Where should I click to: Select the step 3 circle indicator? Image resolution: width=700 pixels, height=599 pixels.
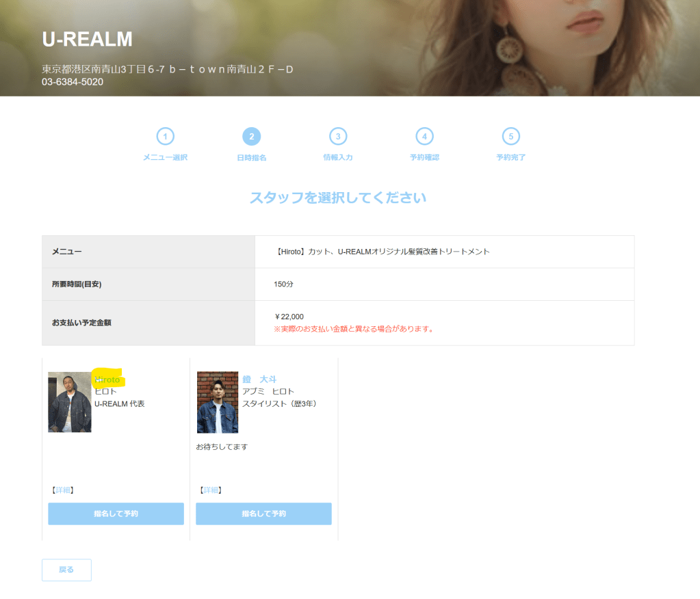tap(337, 137)
